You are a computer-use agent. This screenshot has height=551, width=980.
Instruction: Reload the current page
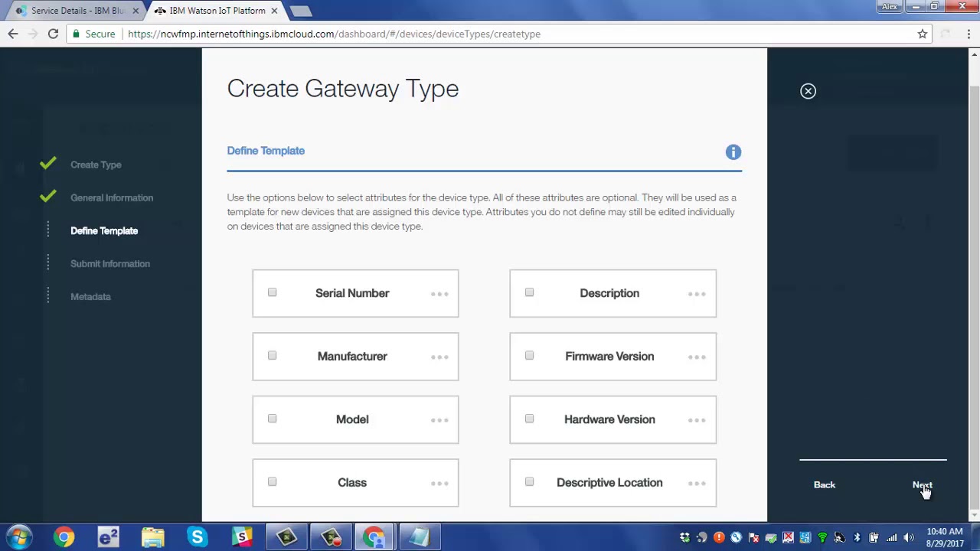pos(53,34)
